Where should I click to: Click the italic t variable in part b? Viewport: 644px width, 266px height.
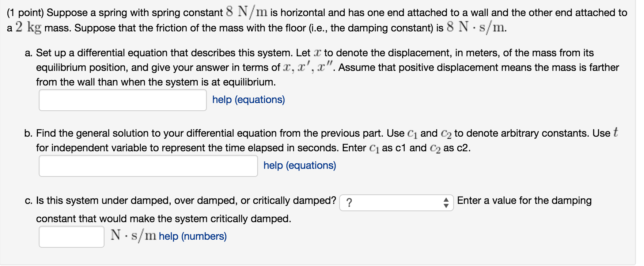pos(615,132)
